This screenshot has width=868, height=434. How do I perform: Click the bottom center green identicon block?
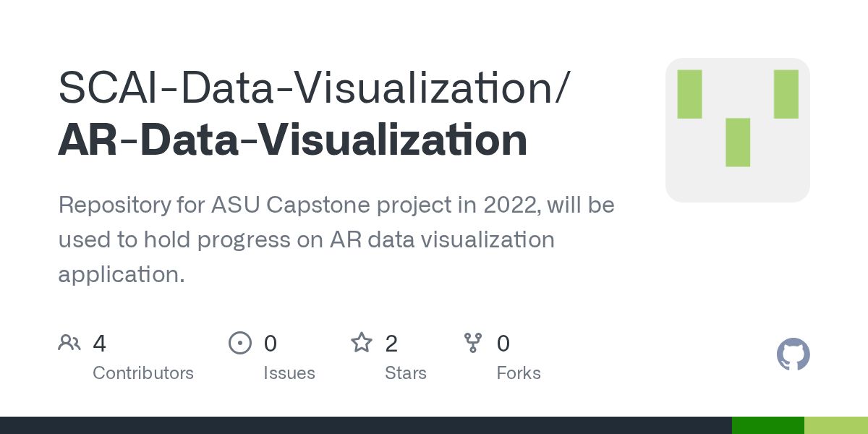click(x=737, y=142)
